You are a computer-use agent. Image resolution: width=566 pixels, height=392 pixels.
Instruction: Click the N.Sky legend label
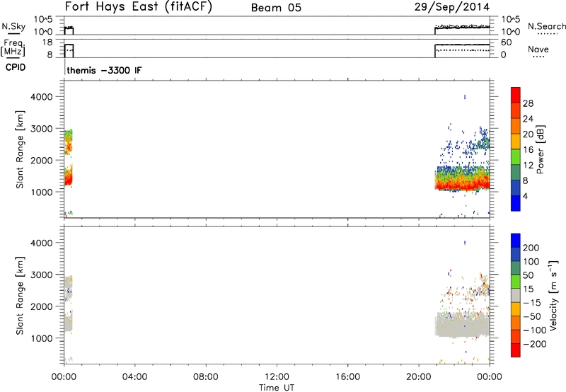tap(12, 26)
